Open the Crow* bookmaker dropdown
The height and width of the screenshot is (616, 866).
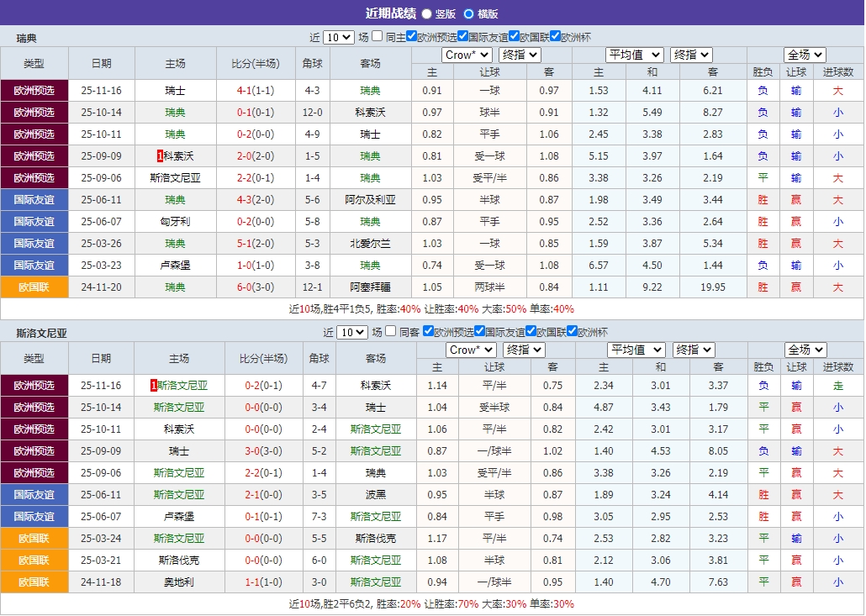click(x=467, y=55)
